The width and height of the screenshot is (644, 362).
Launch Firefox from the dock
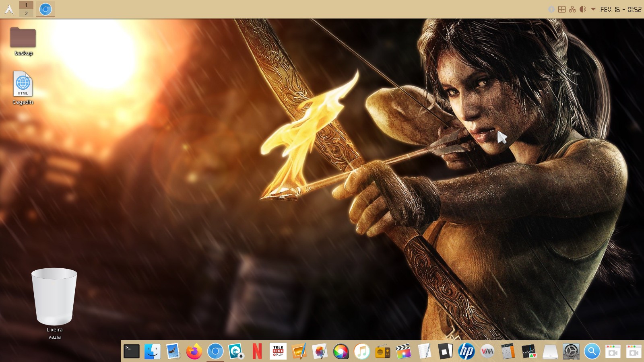194,352
